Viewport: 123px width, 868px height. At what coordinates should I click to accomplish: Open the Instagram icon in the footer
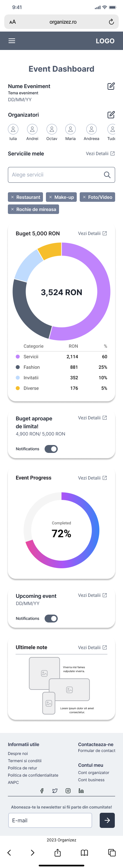(x=68, y=790)
